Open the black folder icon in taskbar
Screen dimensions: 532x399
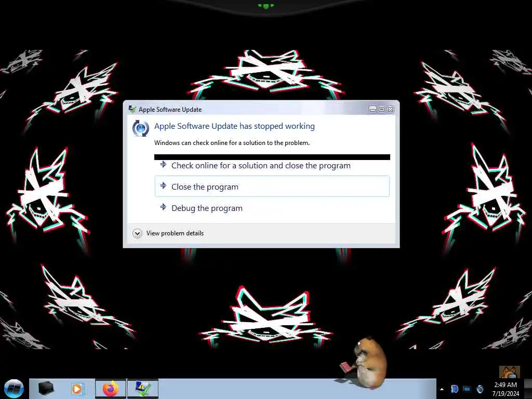coord(46,388)
